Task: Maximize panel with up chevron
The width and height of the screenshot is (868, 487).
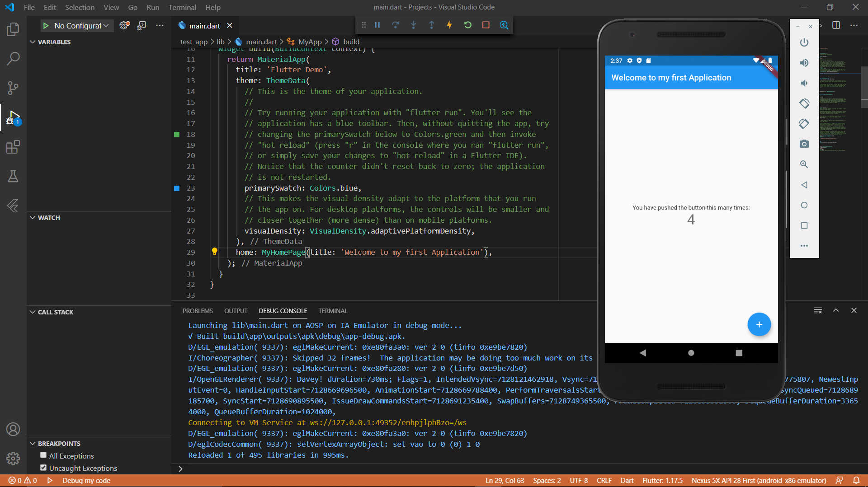Action: (x=836, y=310)
